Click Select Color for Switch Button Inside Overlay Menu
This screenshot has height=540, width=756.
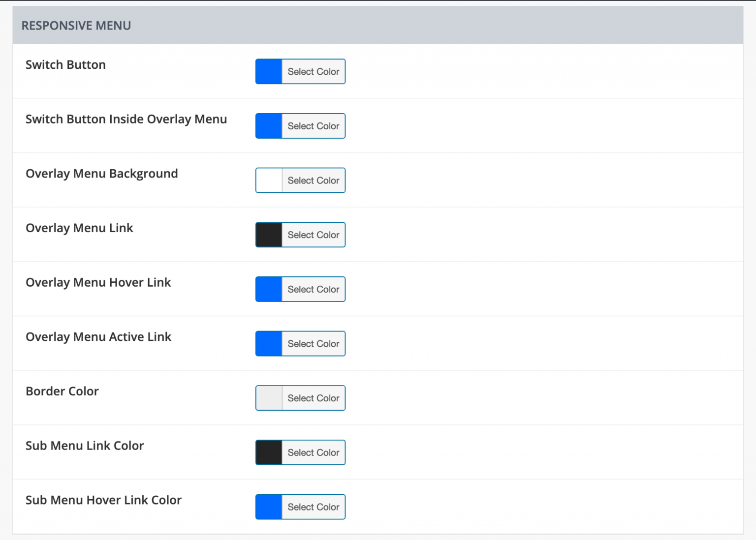tap(313, 126)
